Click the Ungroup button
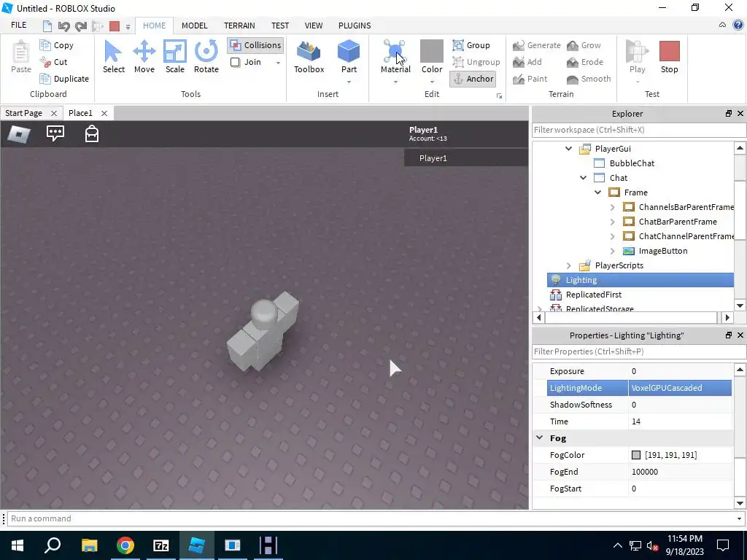The image size is (747, 560). [x=476, y=62]
